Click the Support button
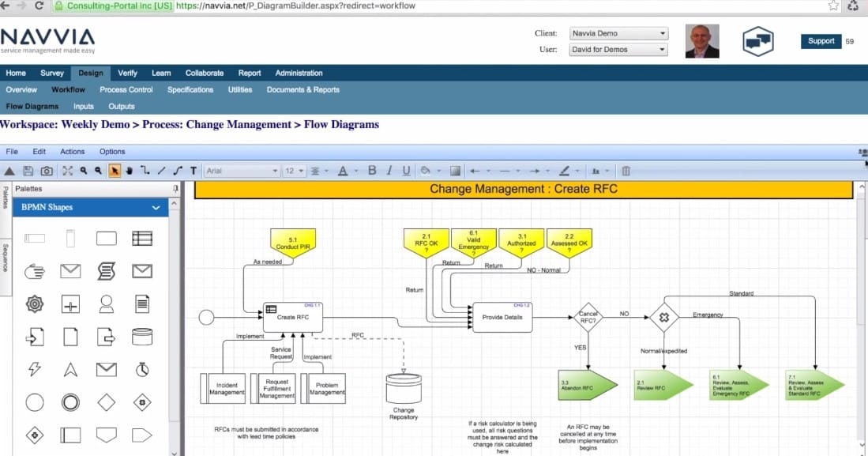The image size is (868, 456). point(821,41)
